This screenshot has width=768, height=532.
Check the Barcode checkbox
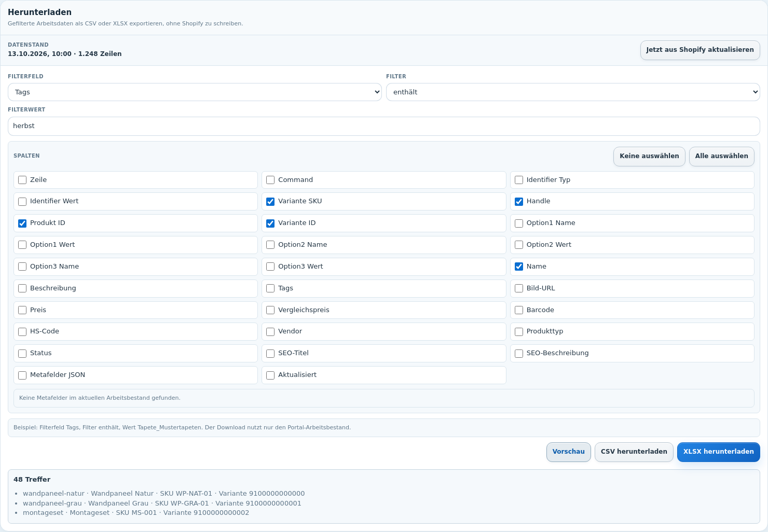519,310
